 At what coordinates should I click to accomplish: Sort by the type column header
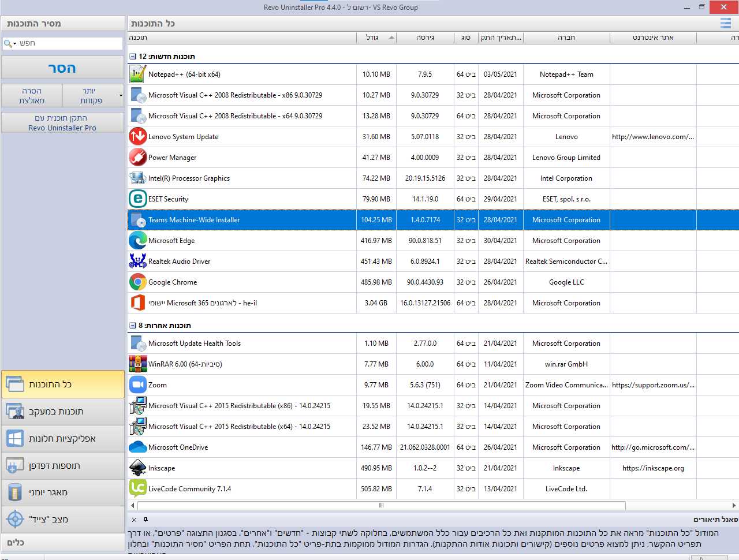click(x=466, y=38)
